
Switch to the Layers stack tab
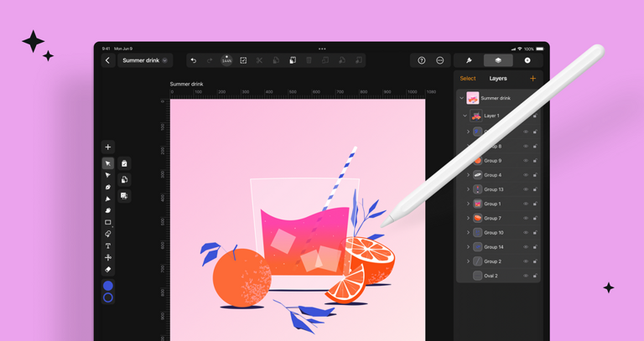point(498,60)
